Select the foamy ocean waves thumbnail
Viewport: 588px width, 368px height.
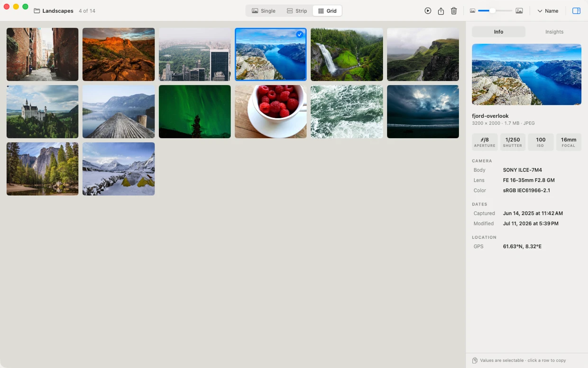tap(347, 112)
